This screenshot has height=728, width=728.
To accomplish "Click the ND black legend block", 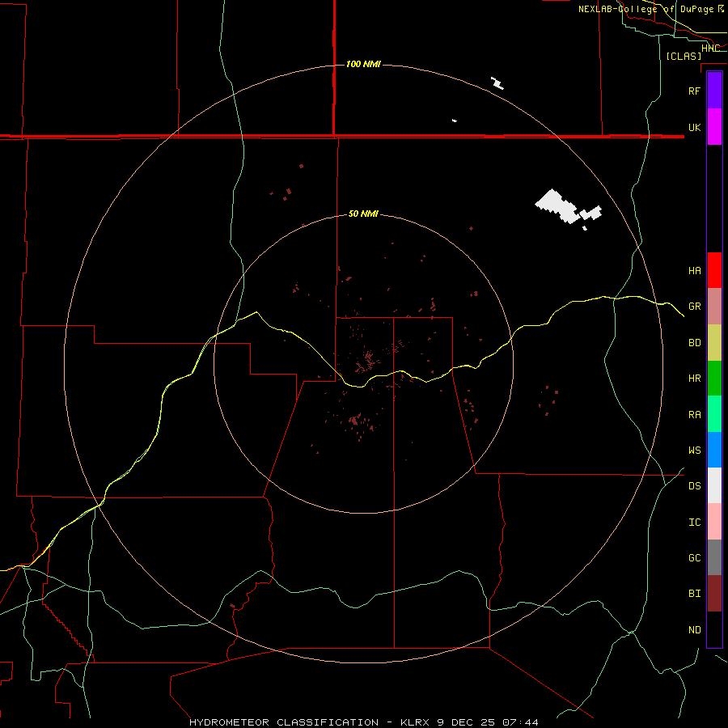I will tap(714, 629).
